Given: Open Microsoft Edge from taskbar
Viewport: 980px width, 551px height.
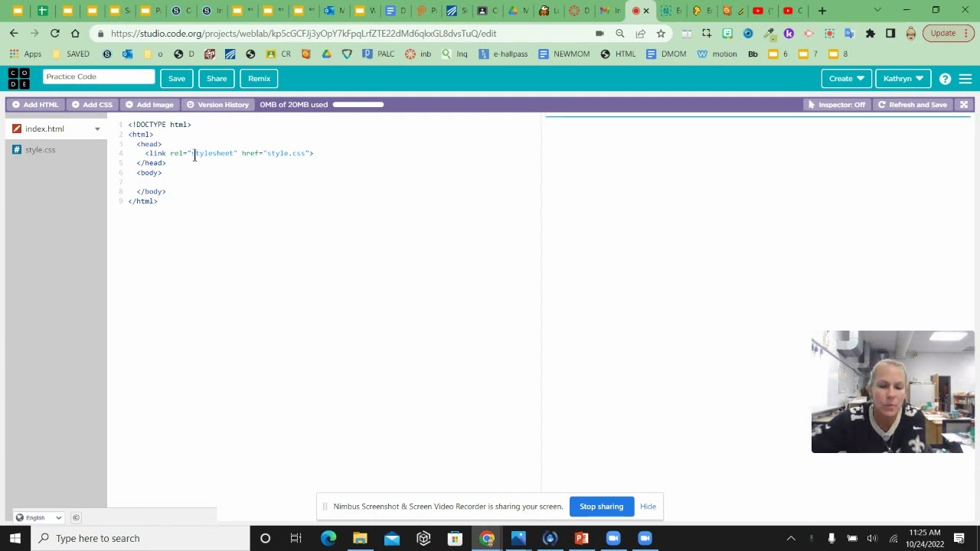Looking at the screenshot, I should [x=328, y=538].
